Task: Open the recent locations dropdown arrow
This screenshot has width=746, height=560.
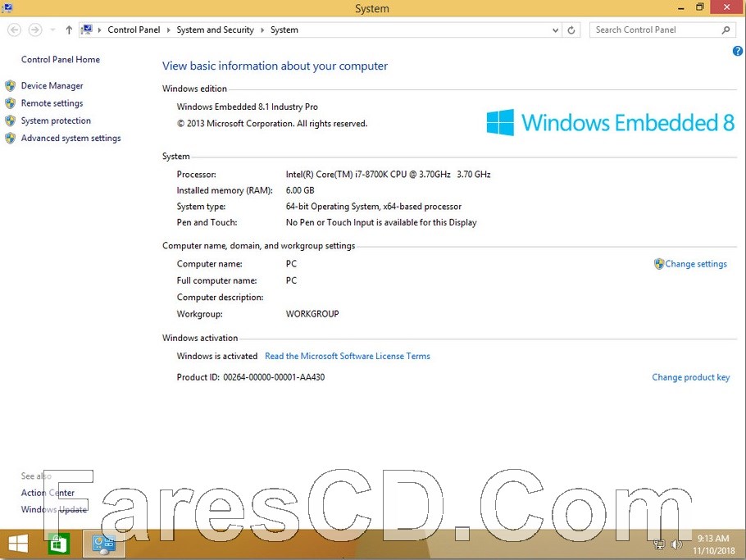Action: point(52,30)
